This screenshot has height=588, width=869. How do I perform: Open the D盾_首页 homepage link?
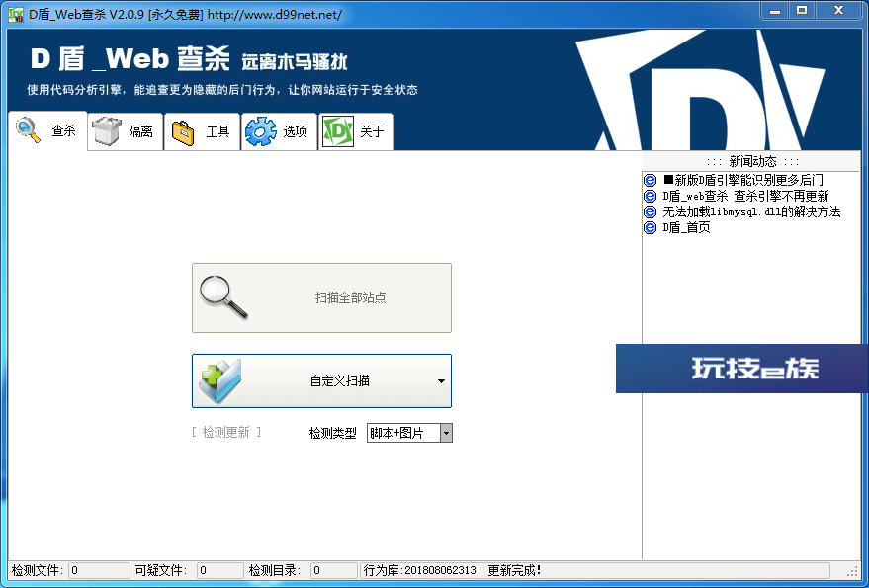(x=687, y=227)
